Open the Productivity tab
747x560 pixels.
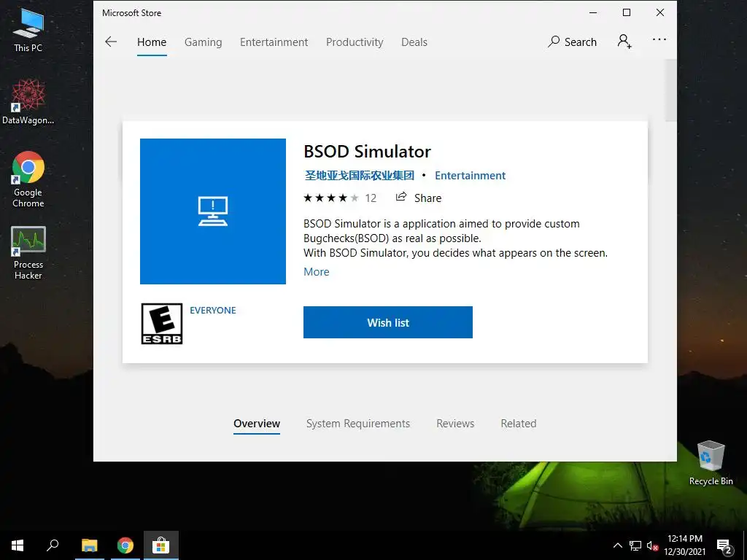coord(355,42)
